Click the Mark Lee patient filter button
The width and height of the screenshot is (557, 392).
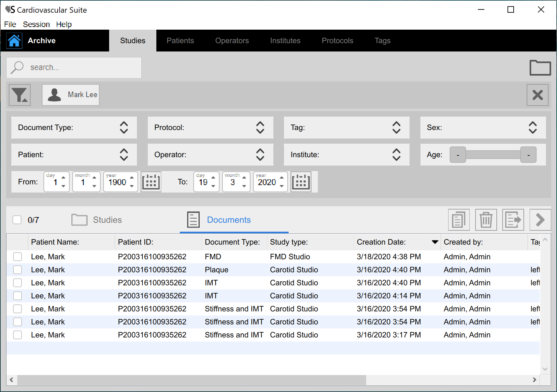[x=71, y=95]
